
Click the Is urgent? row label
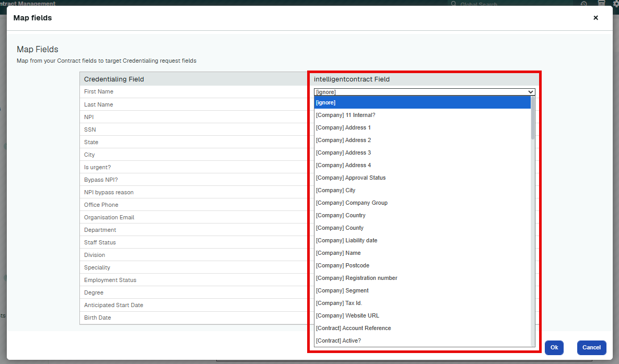(98, 168)
